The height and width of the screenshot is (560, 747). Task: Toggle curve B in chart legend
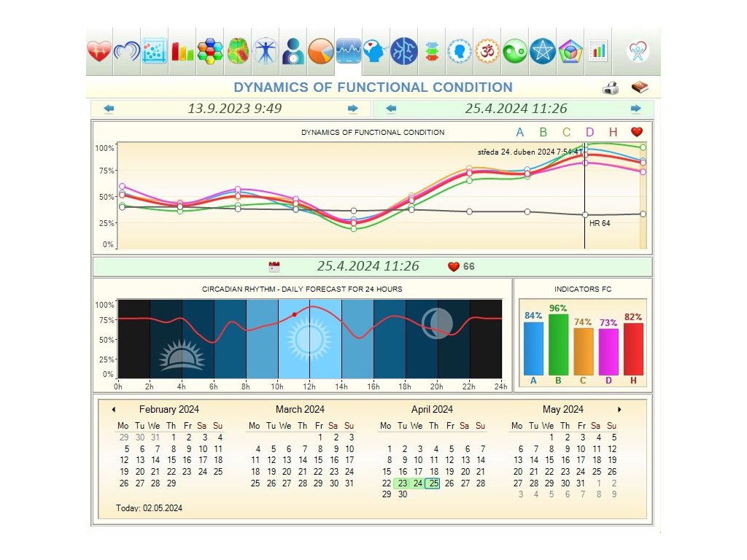point(543,132)
